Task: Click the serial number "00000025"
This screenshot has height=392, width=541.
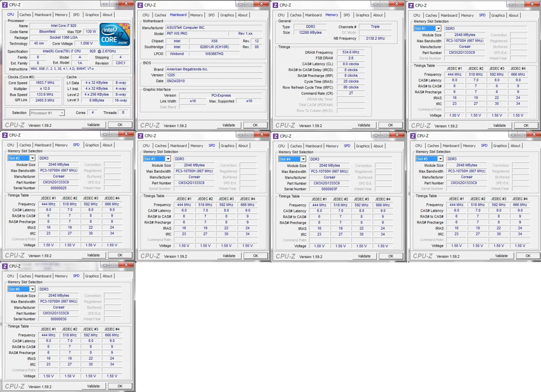Action: pos(59,188)
